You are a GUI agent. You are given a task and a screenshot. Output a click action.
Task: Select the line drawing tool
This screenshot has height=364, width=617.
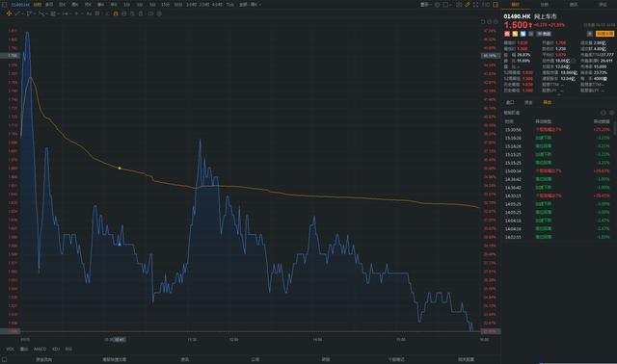pos(17,13)
